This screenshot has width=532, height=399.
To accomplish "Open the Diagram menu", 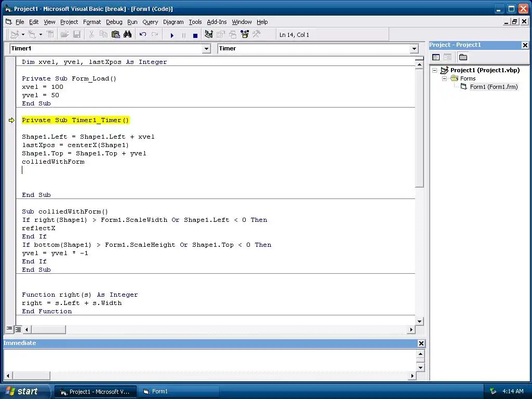I will [x=173, y=22].
